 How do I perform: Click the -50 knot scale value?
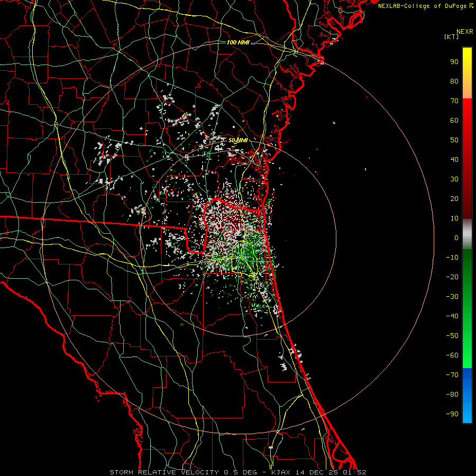coord(452,336)
